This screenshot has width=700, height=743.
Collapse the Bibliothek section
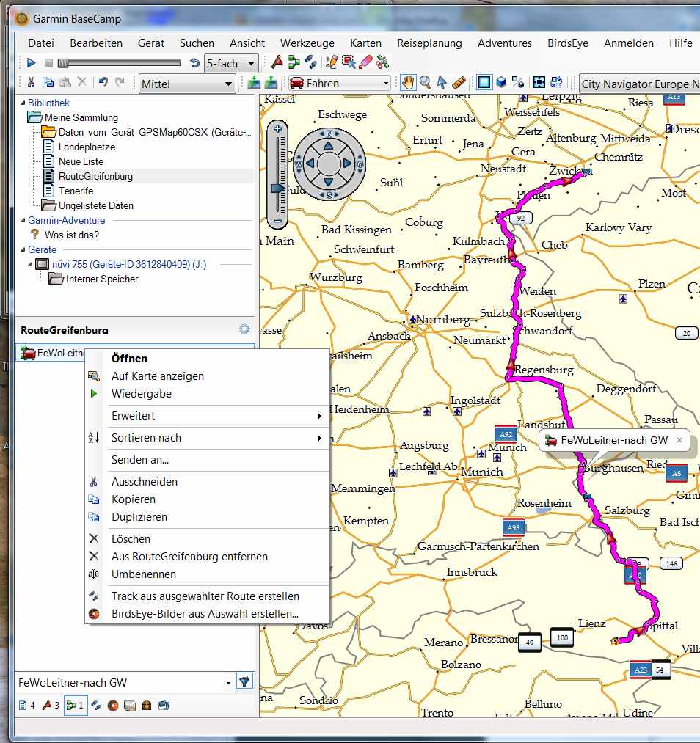point(23,103)
